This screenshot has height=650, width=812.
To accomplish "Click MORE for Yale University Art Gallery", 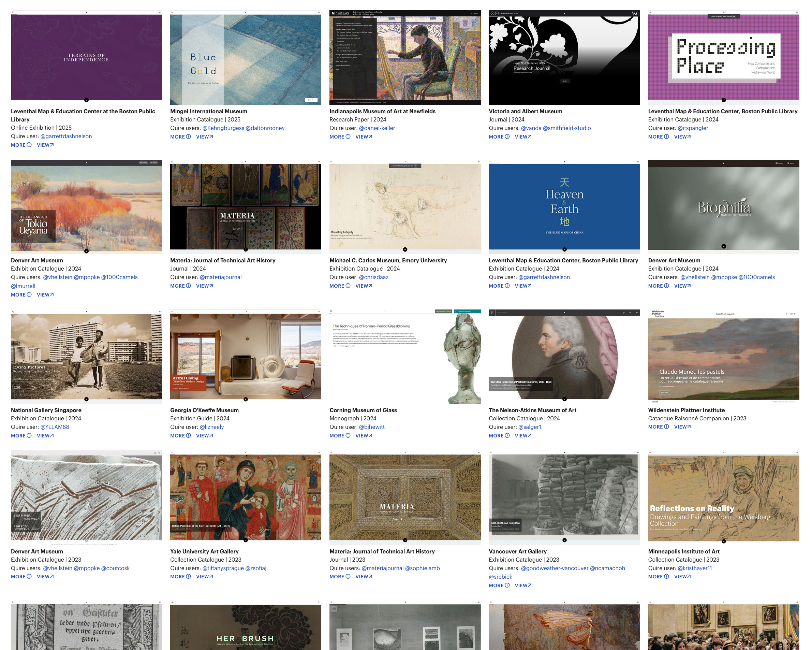I will click(180, 577).
